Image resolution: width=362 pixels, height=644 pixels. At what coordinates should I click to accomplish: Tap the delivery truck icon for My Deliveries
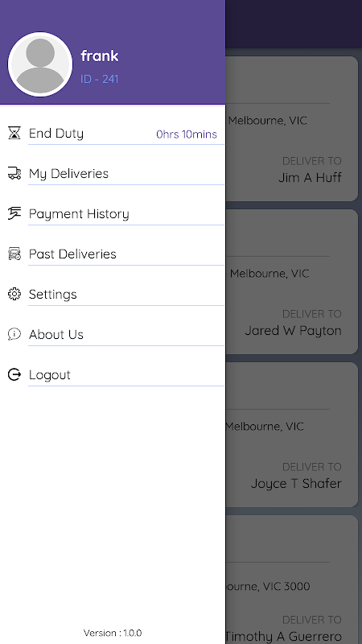pos(14,173)
